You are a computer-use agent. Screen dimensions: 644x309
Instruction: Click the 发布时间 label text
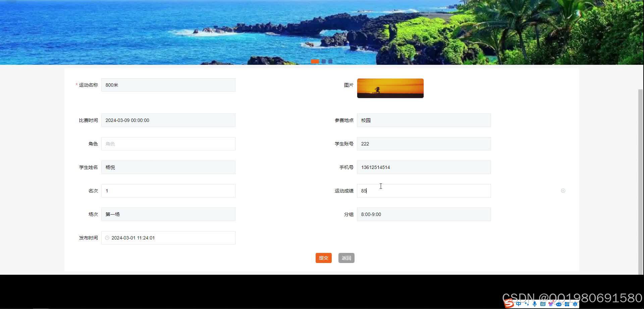pyautogui.click(x=89, y=238)
